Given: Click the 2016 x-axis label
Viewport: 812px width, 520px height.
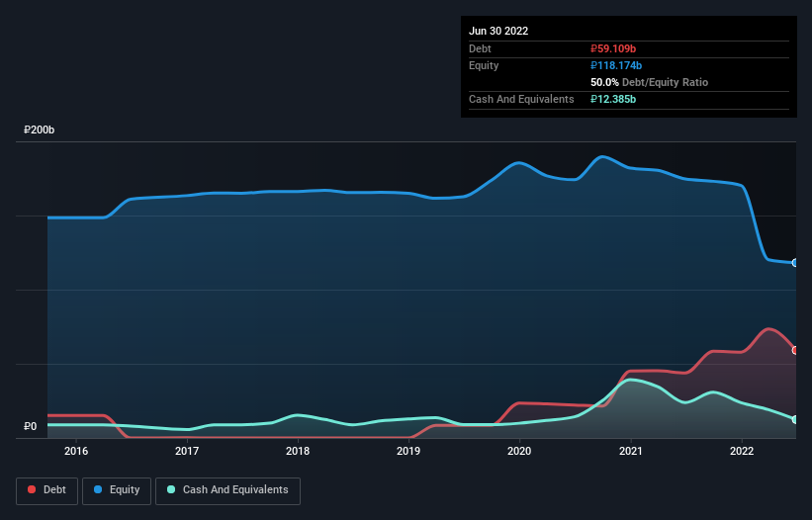Looking at the screenshot, I should click(76, 451).
